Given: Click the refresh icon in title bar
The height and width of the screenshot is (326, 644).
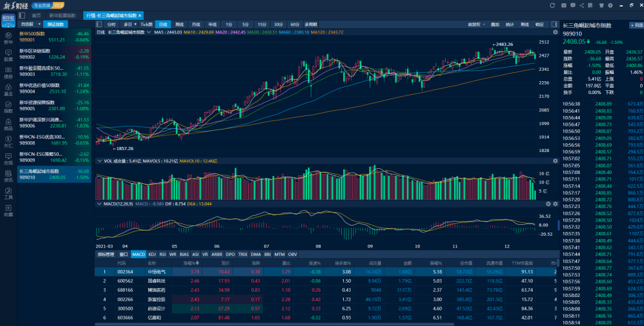Looking at the screenshot, I should tap(553, 5).
